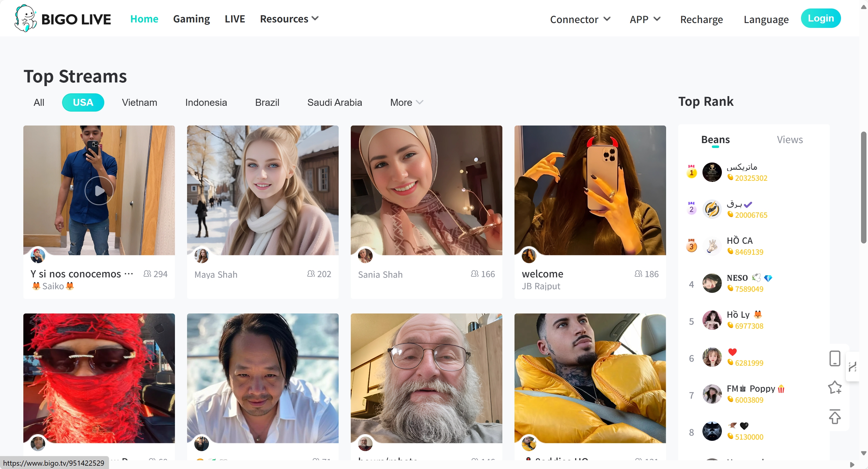Viewport: 868px width, 469px height.
Task: Expand the APP dropdown
Action: coord(645,19)
